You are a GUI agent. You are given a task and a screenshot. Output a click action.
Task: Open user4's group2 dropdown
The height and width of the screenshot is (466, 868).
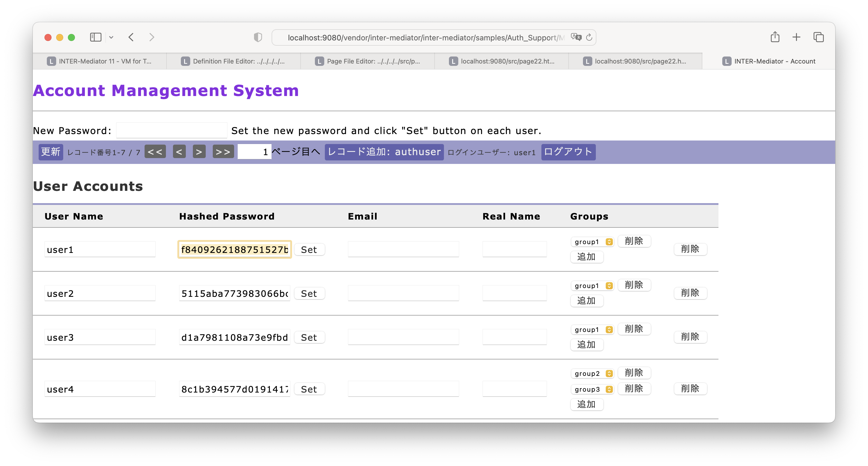click(x=592, y=373)
